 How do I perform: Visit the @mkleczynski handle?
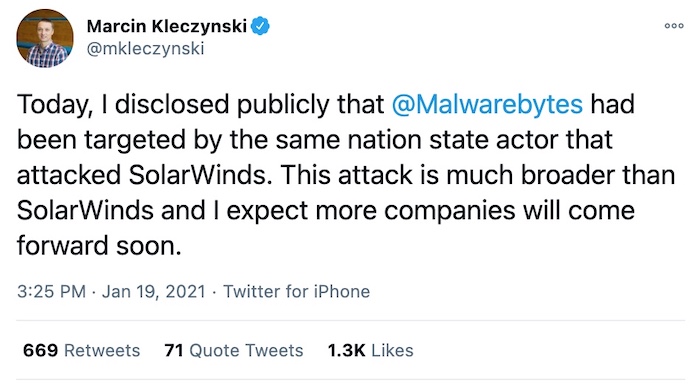pos(145,48)
